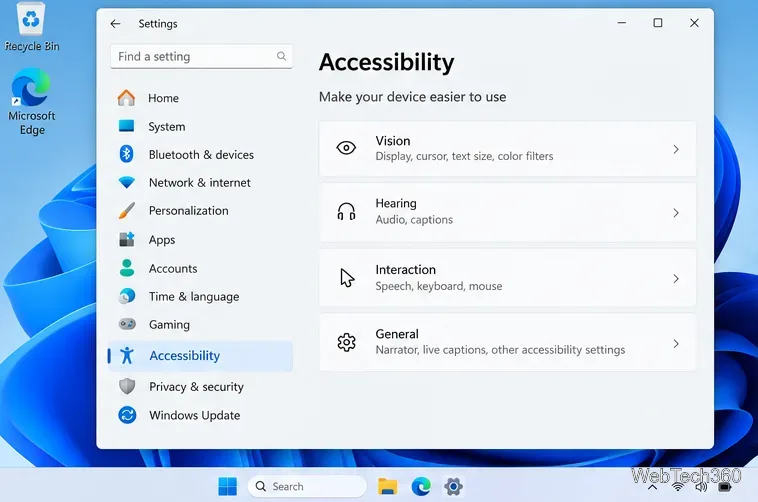
Task: Open Vision display and text size settings
Action: click(x=508, y=148)
